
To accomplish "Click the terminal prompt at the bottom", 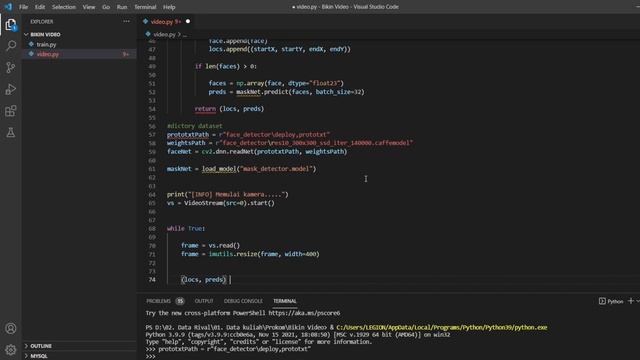I will pos(151,356).
